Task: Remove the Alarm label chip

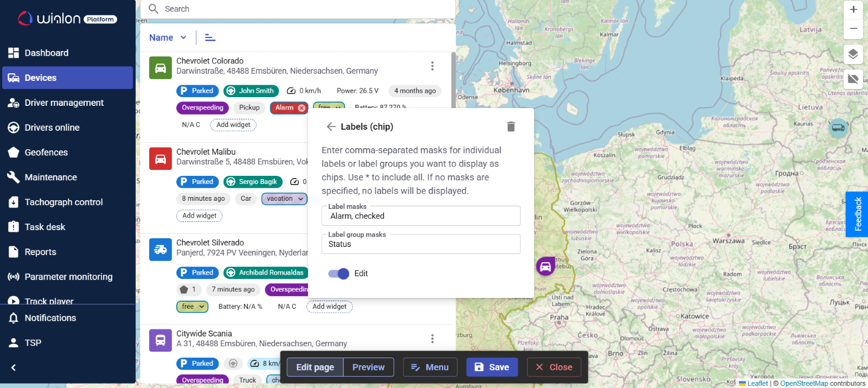Action: [x=302, y=108]
